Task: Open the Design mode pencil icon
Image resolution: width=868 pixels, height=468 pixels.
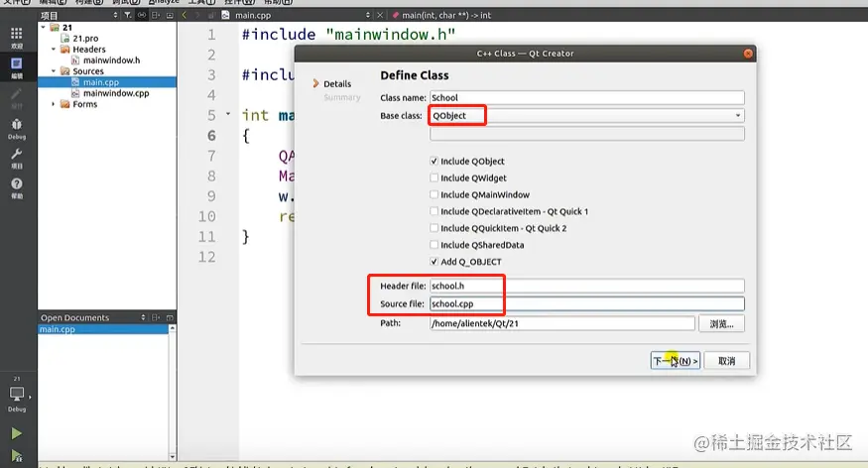Action: point(17,97)
